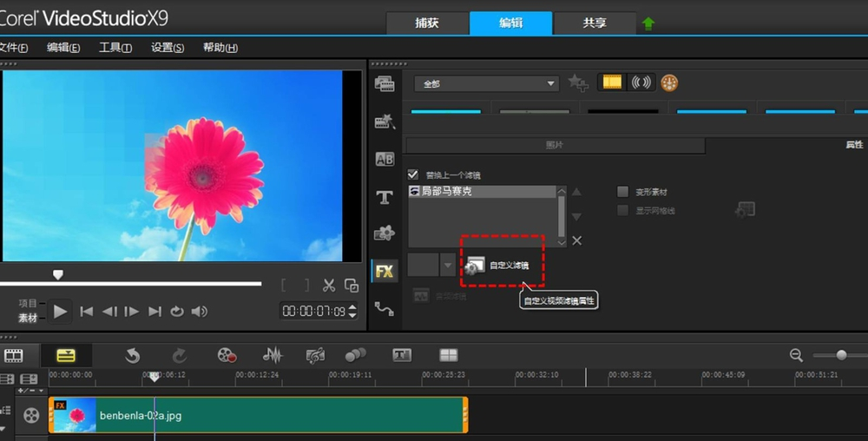The height and width of the screenshot is (441, 868).
Task: Delete the selected filter with X icon
Action: click(x=577, y=240)
